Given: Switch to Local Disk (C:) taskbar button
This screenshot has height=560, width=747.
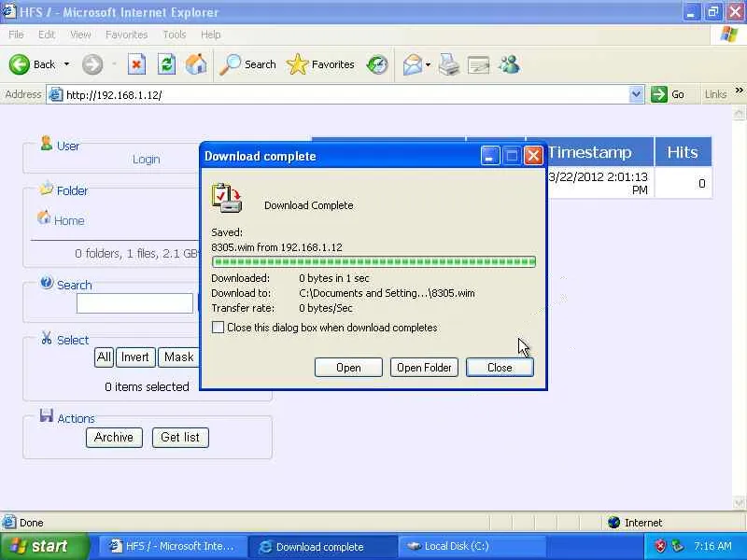Looking at the screenshot, I should click(472, 546).
